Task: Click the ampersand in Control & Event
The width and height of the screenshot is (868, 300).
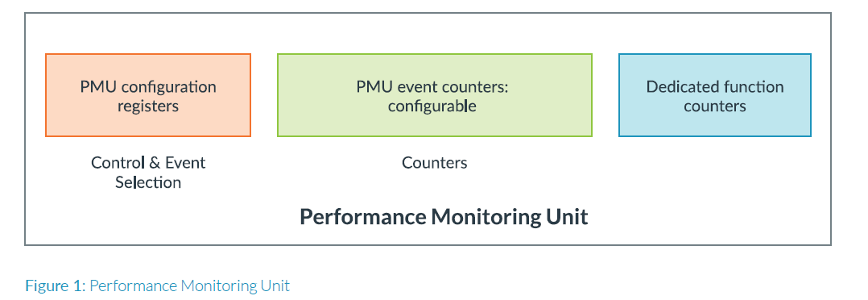Action: (155, 163)
